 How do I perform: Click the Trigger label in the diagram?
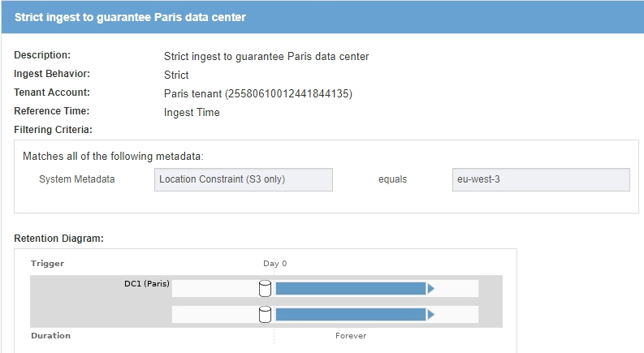pos(47,264)
